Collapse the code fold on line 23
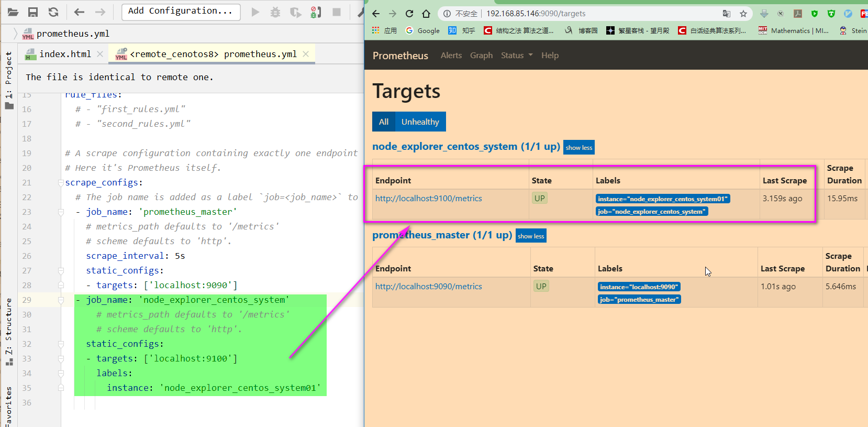 (61, 212)
